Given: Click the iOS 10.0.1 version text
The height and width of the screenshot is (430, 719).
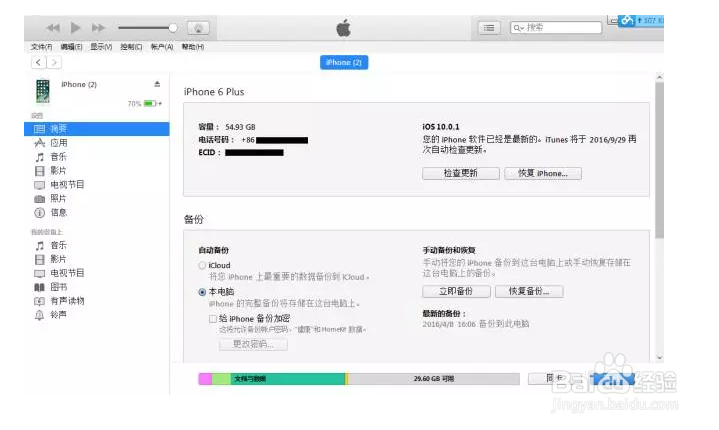Looking at the screenshot, I should click(x=441, y=127).
